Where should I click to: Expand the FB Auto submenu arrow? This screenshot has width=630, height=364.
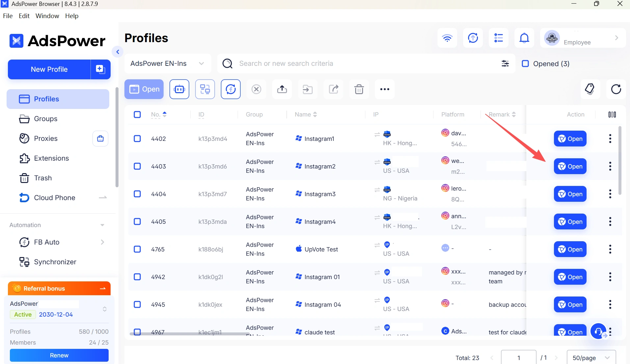(x=102, y=242)
